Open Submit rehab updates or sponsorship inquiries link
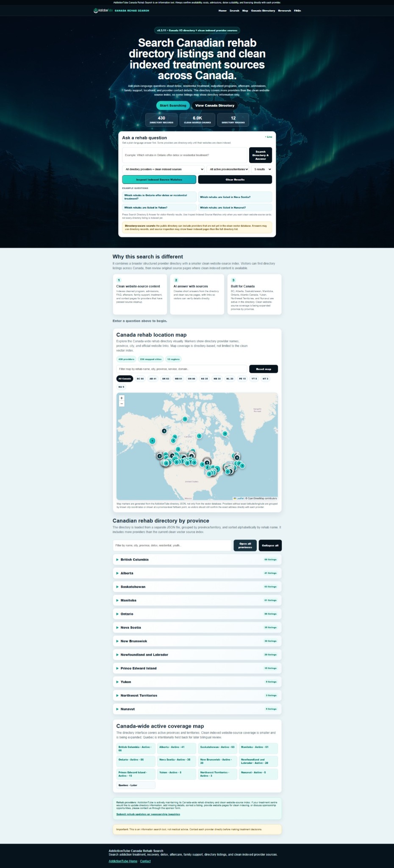 148,814
